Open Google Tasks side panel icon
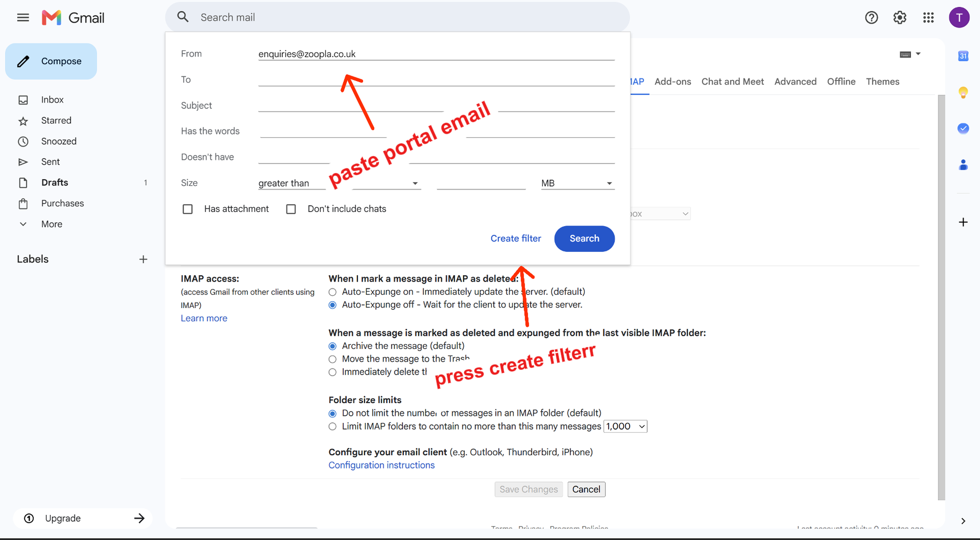Viewport: 980px width, 540px height. [x=963, y=128]
